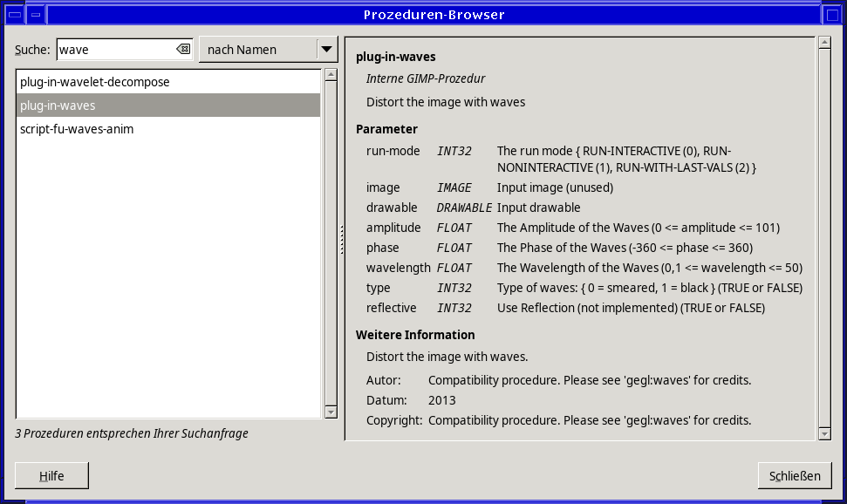This screenshot has height=504, width=847.
Task: Click the 'Copyright:' label
Action: [x=394, y=420]
